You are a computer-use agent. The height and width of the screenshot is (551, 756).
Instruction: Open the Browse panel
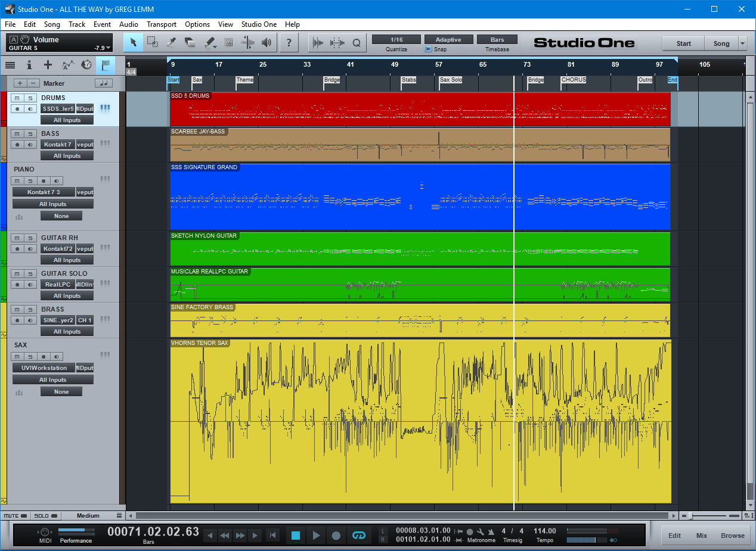click(x=733, y=536)
